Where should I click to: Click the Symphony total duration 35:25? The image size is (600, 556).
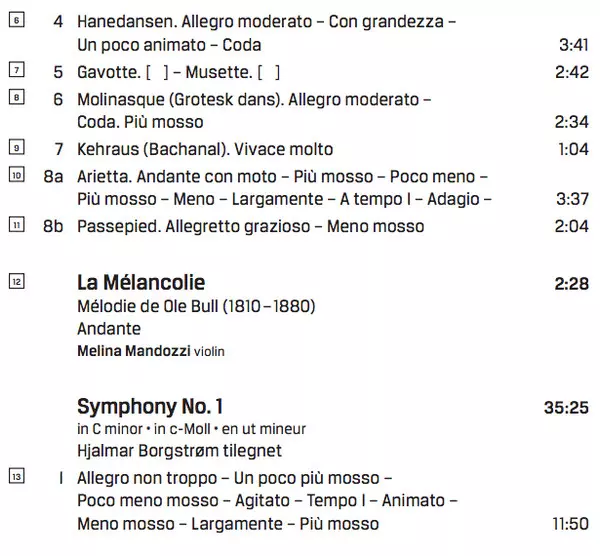pyautogui.click(x=564, y=408)
